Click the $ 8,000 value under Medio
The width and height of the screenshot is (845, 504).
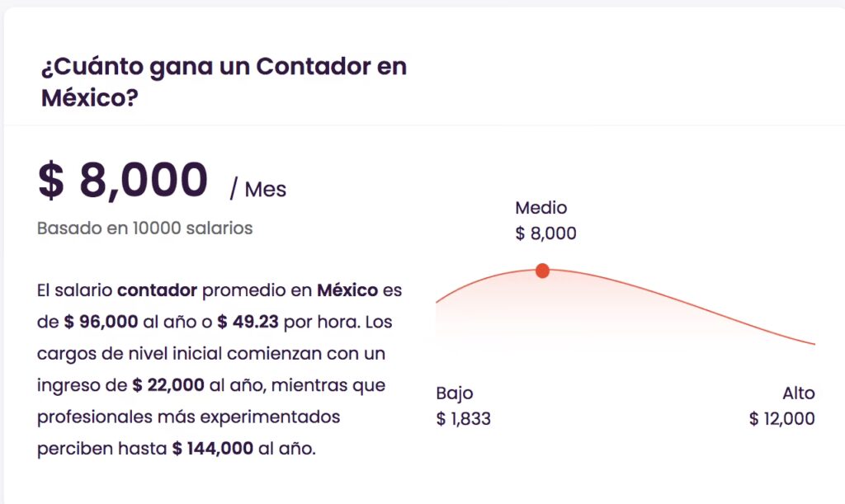pyautogui.click(x=545, y=233)
